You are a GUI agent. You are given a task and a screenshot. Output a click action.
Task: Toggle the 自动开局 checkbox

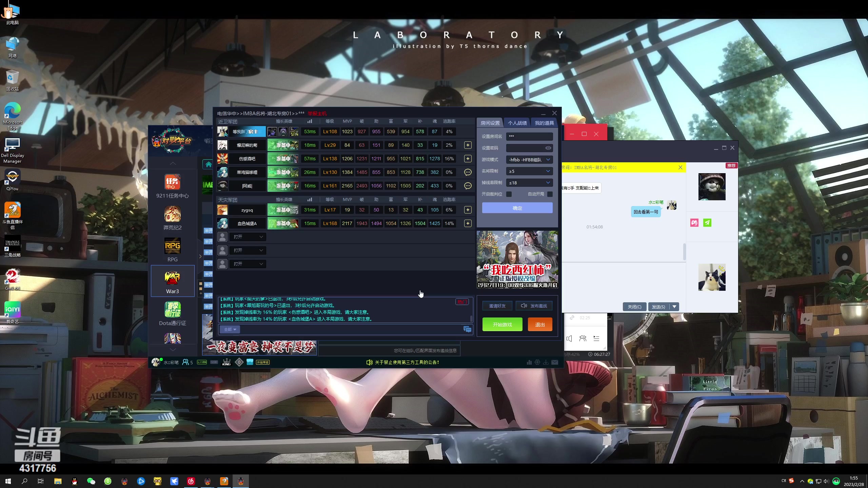coord(550,194)
